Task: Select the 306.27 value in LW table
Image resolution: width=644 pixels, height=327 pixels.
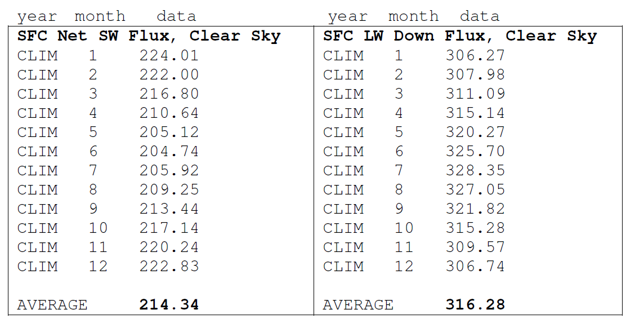Action: click(x=475, y=55)
